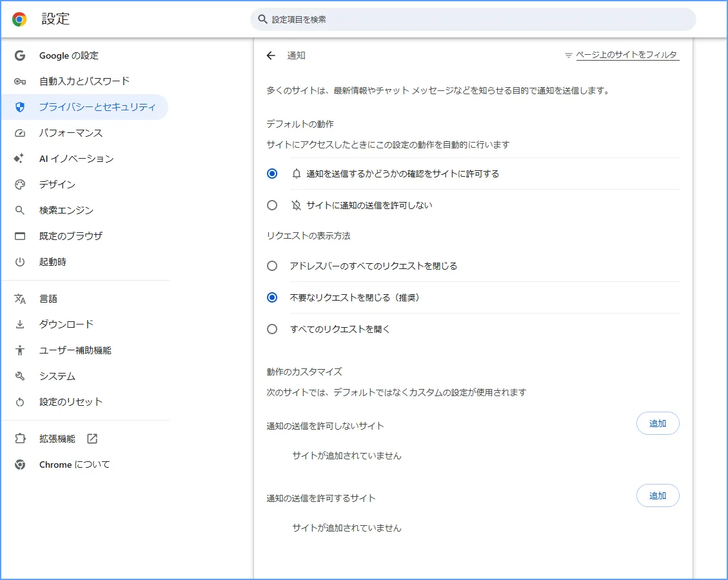This screenshot has width=728, height=580.
Task: Add a site to 通知の送信を許可するサイト
Action: click(658, 495)
